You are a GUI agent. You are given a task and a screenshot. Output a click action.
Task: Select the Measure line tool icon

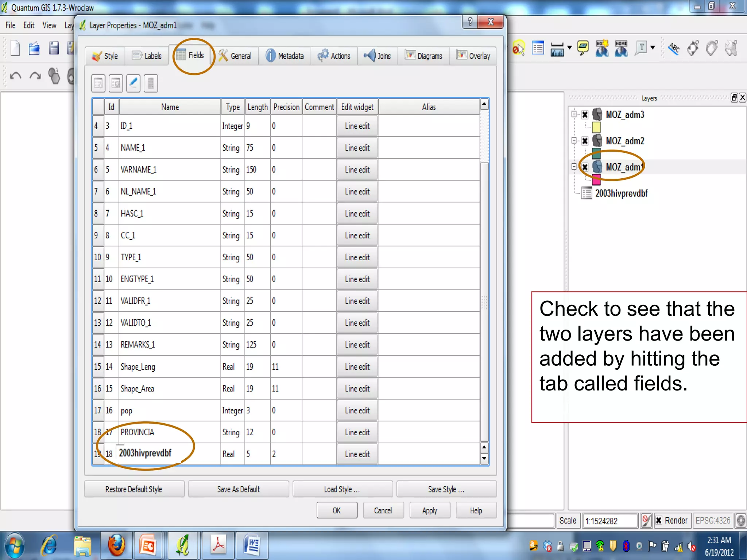(x=557, y=49)
